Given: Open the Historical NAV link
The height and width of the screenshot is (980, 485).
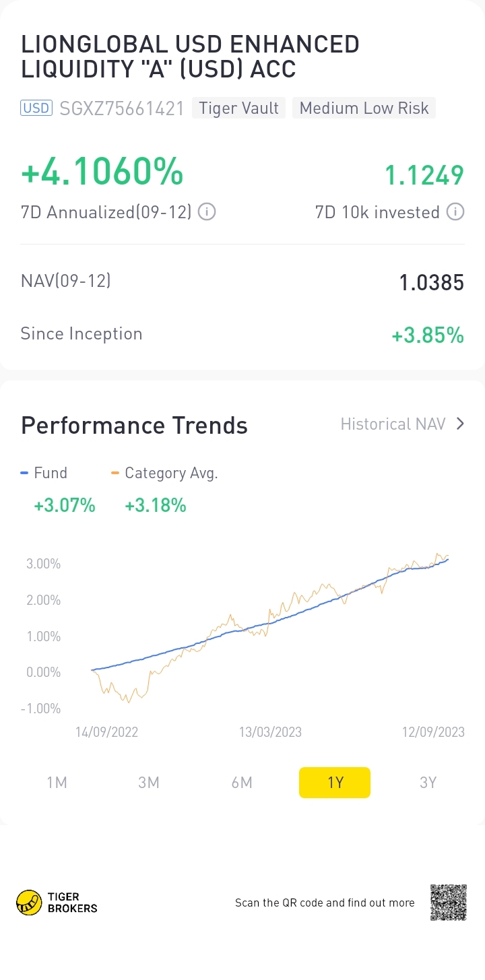Looking at the screenshot, I should pyautogui.click(x=393, y=424).
